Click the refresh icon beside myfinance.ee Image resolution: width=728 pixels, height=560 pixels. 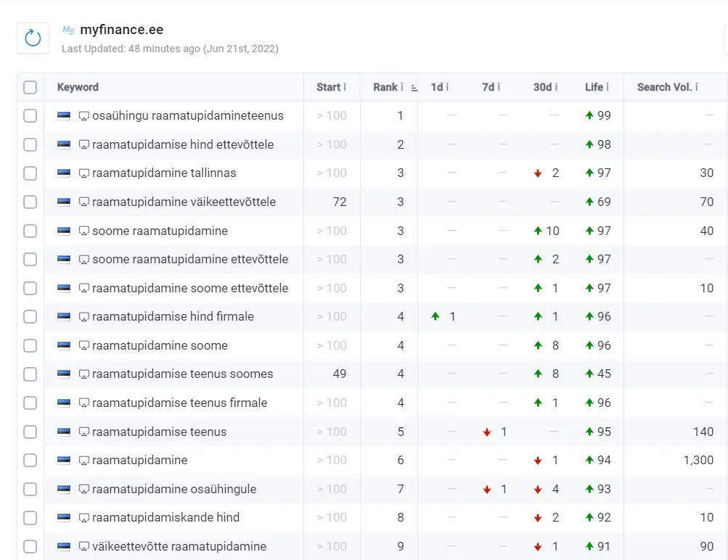tap(33, 38)
